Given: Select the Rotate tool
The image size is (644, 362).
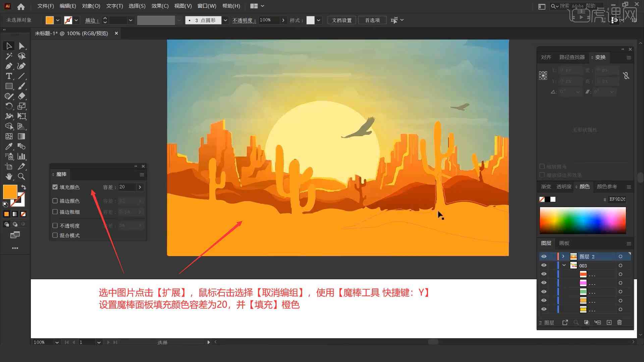Looking at the screenshot, I should click(8, 106).
